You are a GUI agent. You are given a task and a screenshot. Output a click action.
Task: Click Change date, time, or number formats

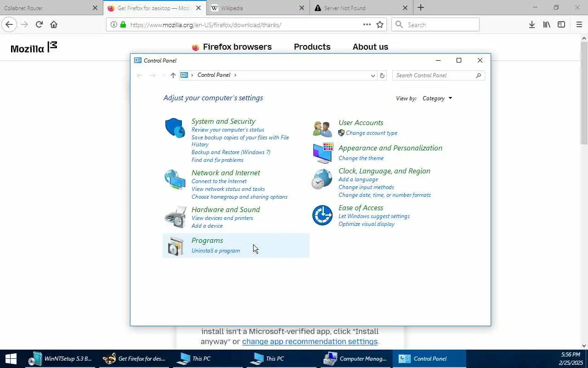point(384,195)
